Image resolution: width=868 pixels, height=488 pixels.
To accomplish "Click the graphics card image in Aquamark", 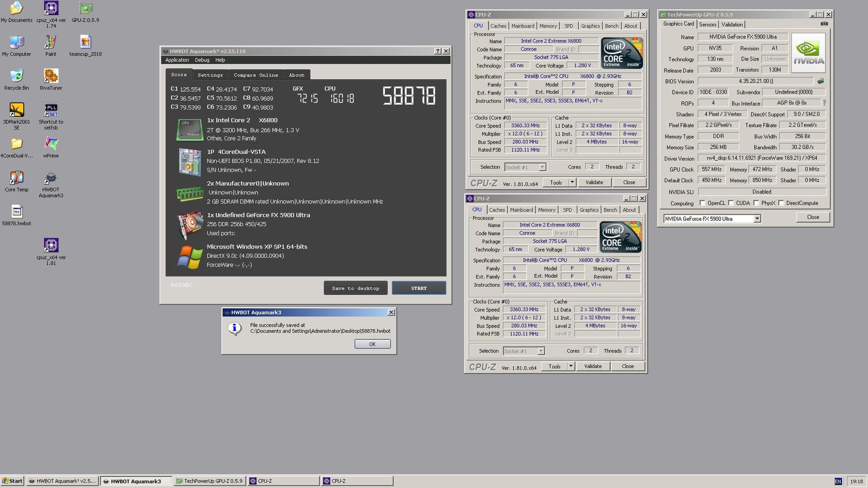I will pyautogui.click(x=190, y=225).
